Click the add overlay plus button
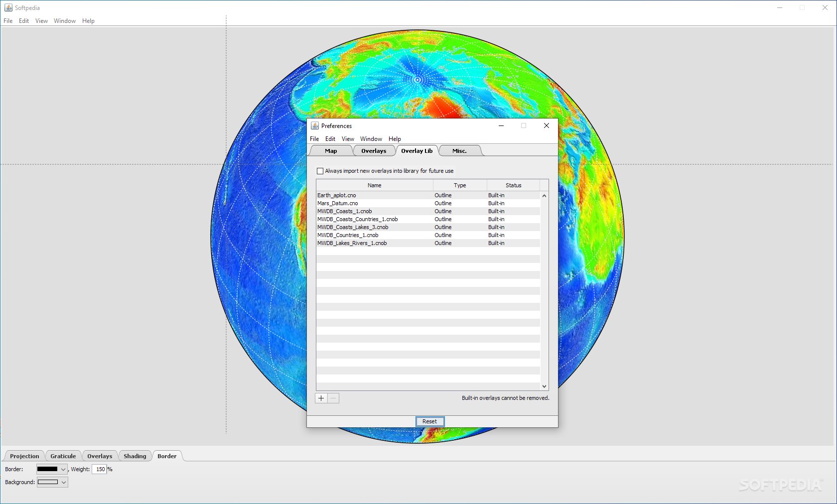837x504 pixels. pos(321,398)
